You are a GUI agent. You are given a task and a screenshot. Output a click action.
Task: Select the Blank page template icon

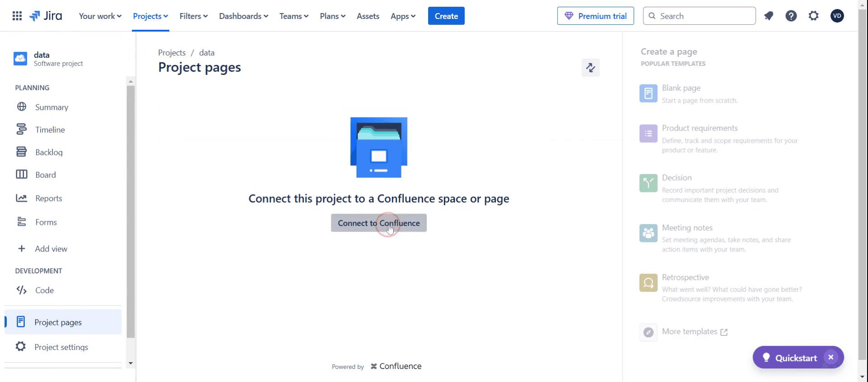pyautogui.click(x=648, y=93)
